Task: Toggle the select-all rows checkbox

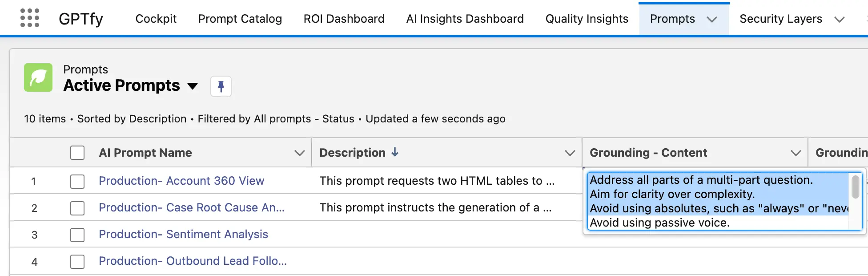Action: pyautogui.click(x=77, y=153)
